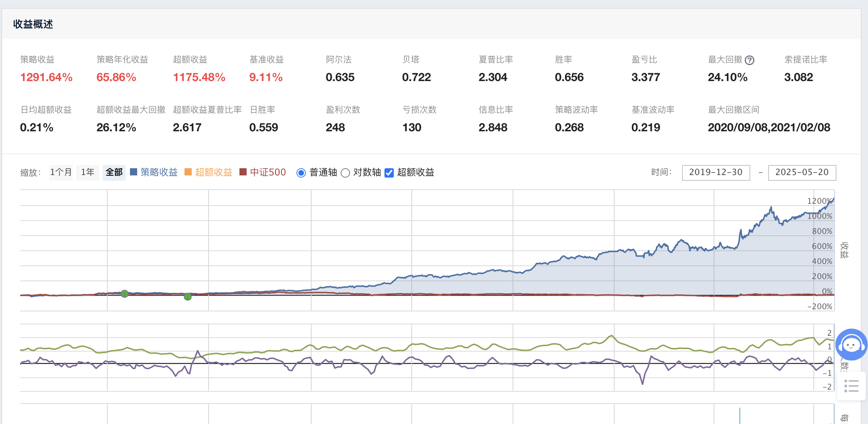The width and height of the screenshot is (868, 424).
Task: Zoom chart to 1个月
Action: coord(61,173)
